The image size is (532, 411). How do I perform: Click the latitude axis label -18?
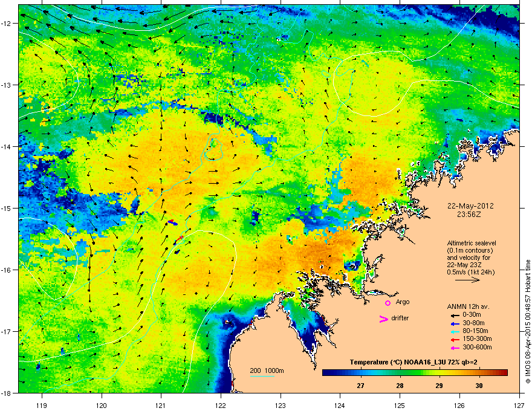[6, 393]
